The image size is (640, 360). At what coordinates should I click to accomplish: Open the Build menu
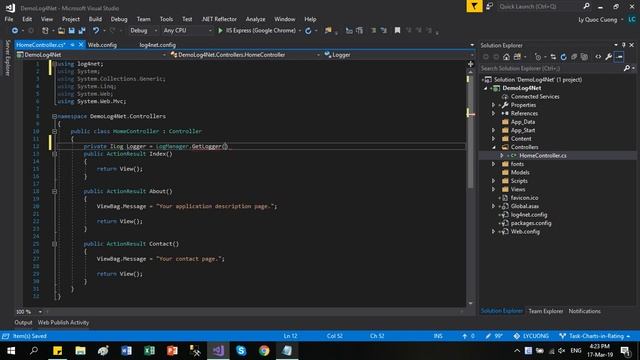[x=95, y=19]
